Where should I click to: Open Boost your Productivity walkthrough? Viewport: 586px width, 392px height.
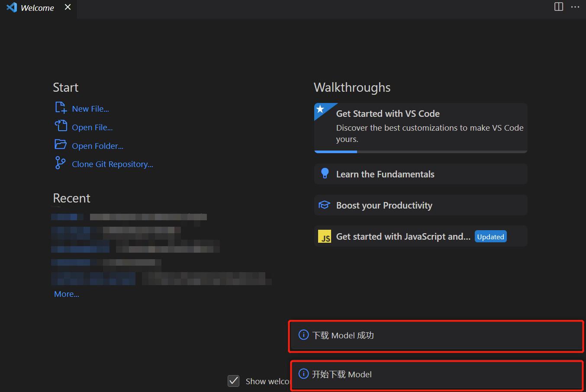421,205
